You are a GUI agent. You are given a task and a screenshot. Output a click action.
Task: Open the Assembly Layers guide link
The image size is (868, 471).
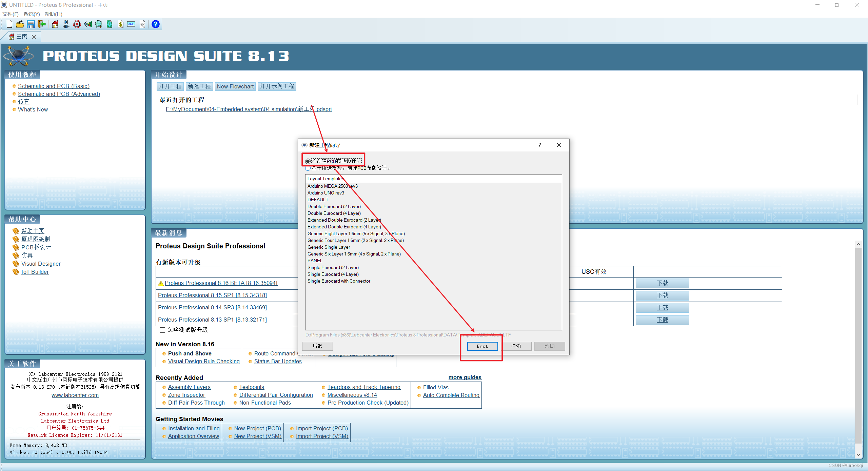tap(189, 387)
